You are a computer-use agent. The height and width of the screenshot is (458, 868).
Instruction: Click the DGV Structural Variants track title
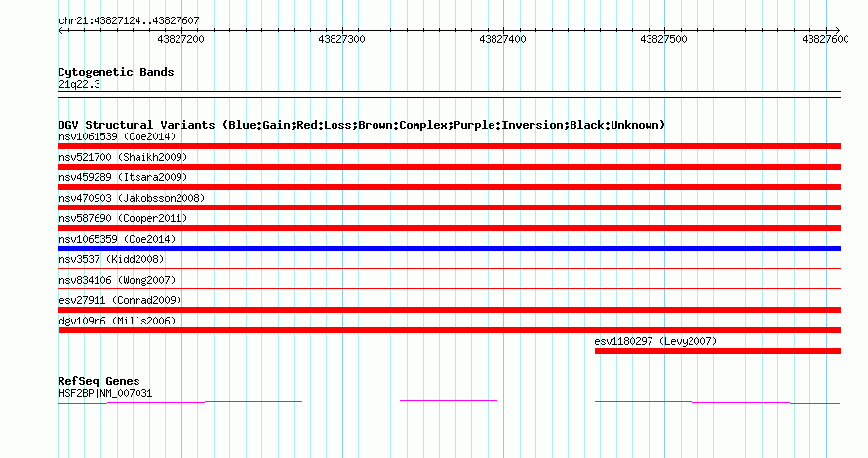pos(362,125)
